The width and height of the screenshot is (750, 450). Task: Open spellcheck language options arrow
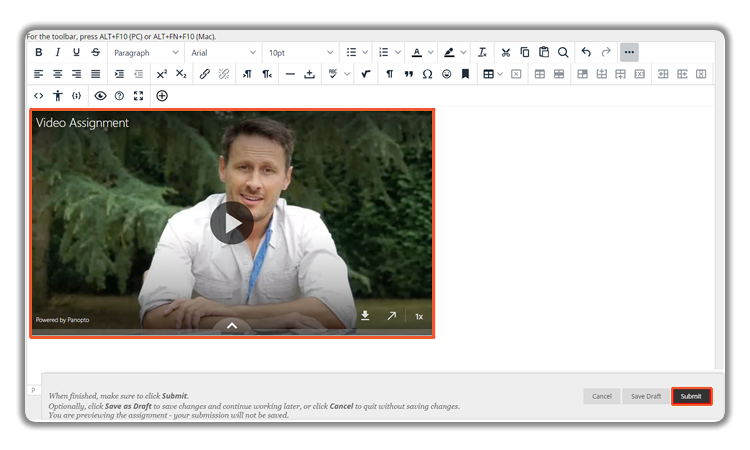347,74
